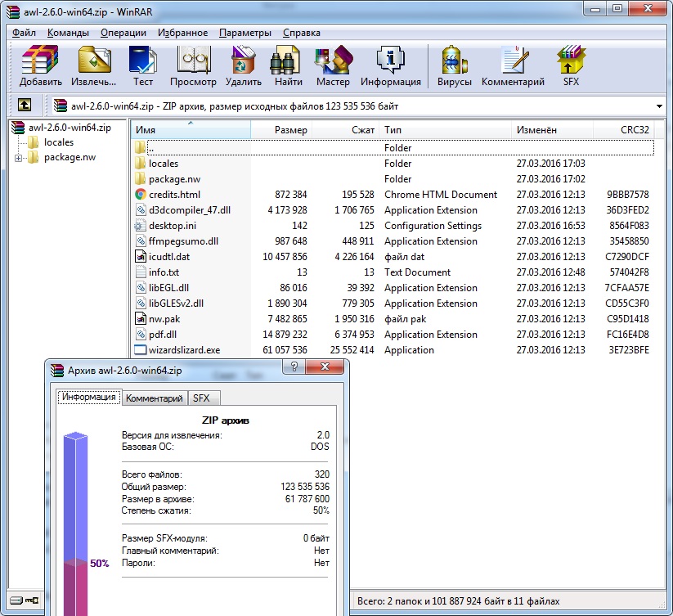The width and height of the screenshot is (673, 616).
Task: Open the Файл menu
Action: 24,33
